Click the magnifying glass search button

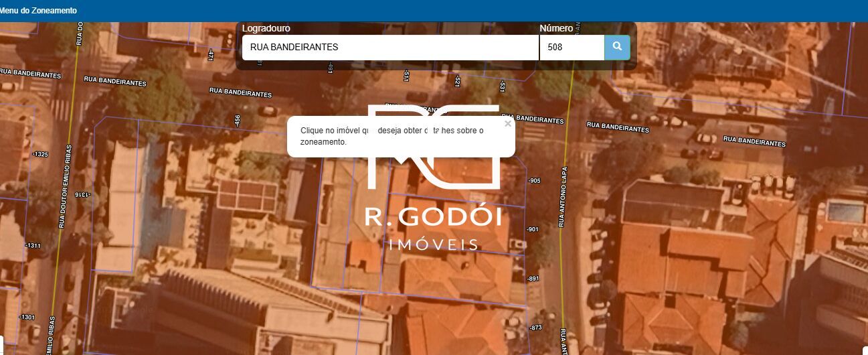click(617, 48)
